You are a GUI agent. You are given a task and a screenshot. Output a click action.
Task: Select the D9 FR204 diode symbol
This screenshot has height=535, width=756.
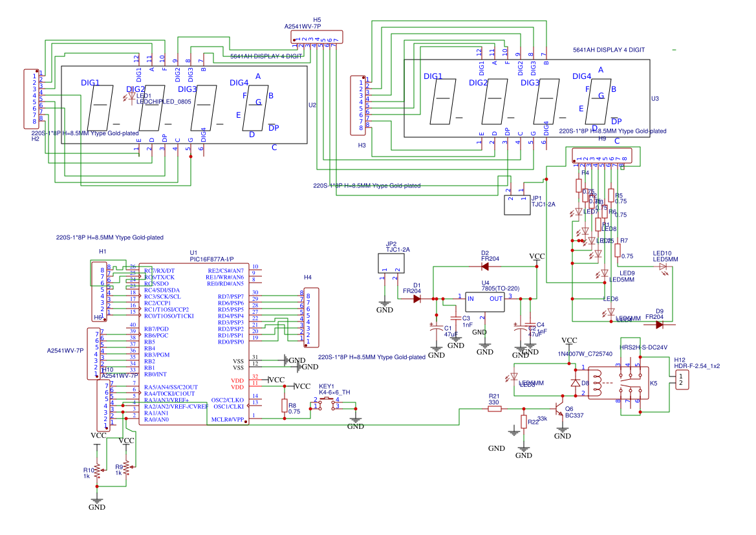(x=660, y=325)
